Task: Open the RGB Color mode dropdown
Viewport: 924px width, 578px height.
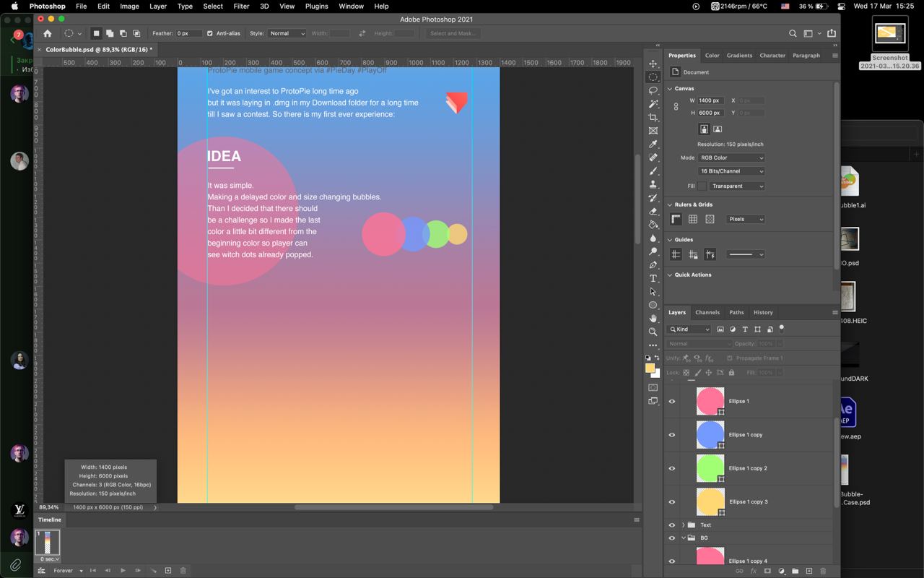Action: coord(731,158)
